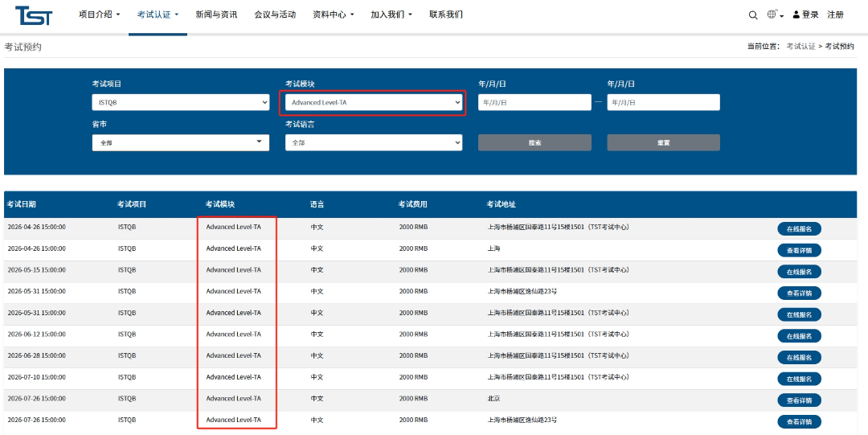Click the TST logo in header

(x=34, y=14)
